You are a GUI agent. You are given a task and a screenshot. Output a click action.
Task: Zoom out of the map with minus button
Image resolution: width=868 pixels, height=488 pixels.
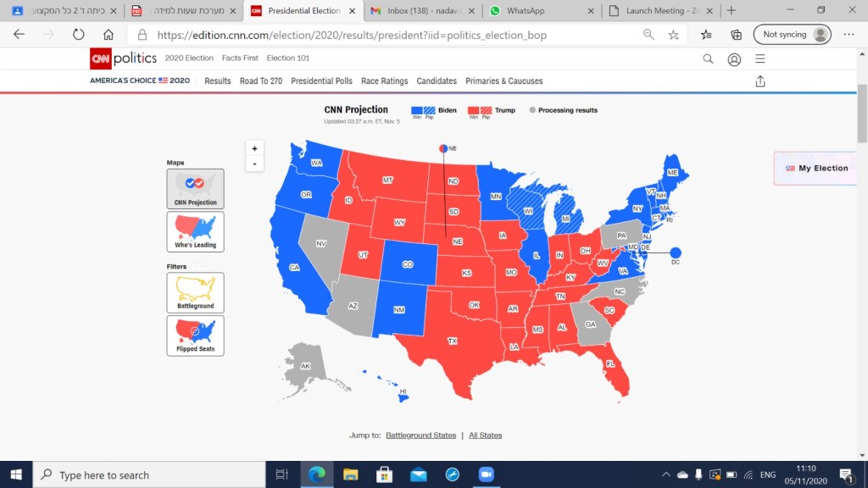tap(254, 164)
